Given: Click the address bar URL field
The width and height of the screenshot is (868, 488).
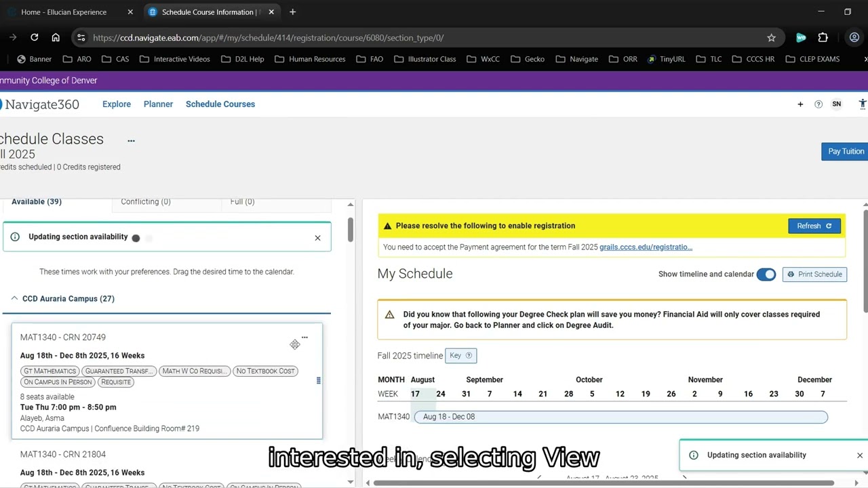Looking at the screenshot, I should [427, 38].
